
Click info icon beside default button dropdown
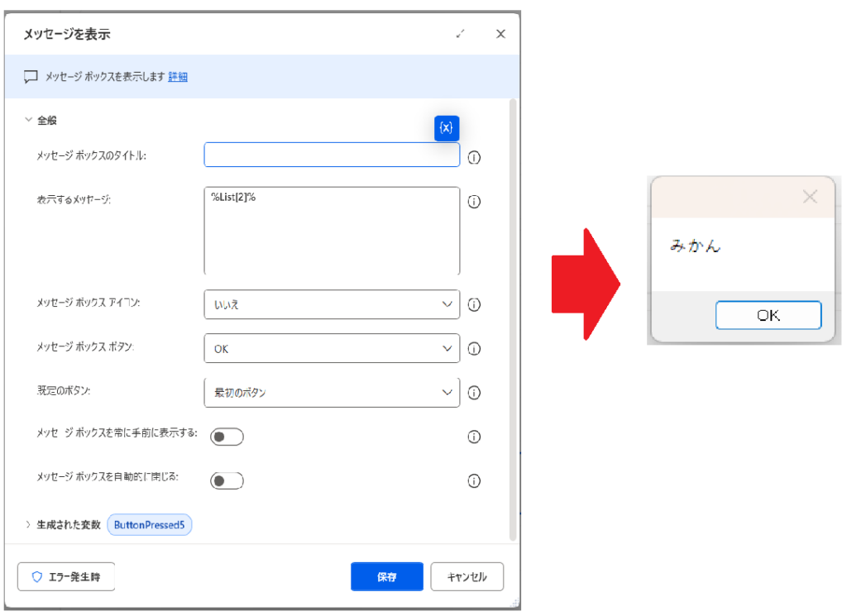[x=474, y=392]
